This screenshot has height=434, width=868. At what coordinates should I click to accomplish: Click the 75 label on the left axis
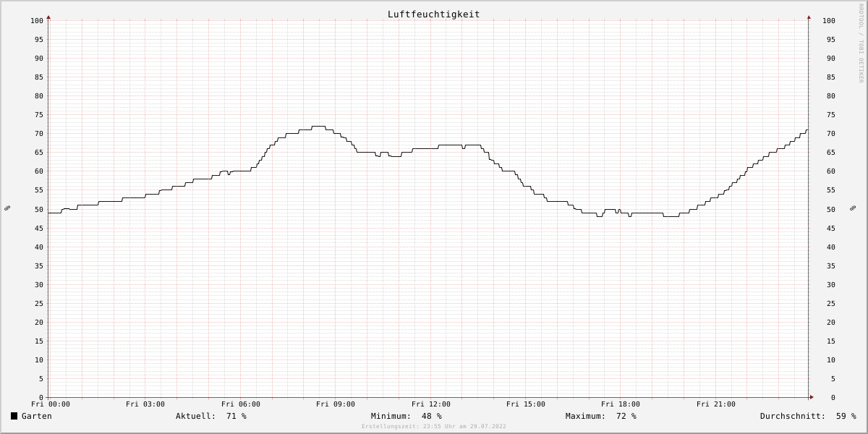[x=39, y=115]
